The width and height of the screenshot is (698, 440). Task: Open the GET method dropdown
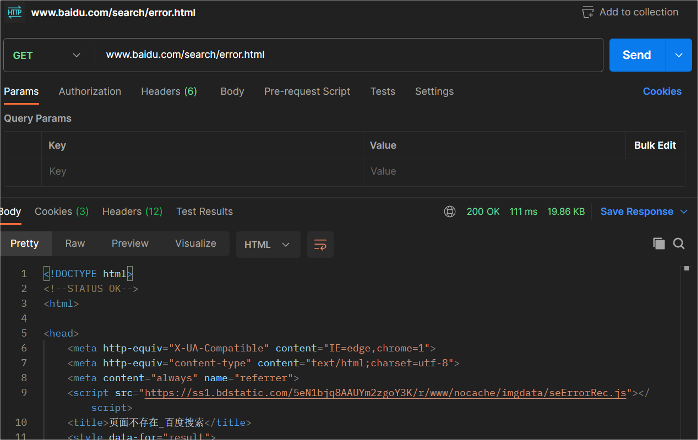47,55
